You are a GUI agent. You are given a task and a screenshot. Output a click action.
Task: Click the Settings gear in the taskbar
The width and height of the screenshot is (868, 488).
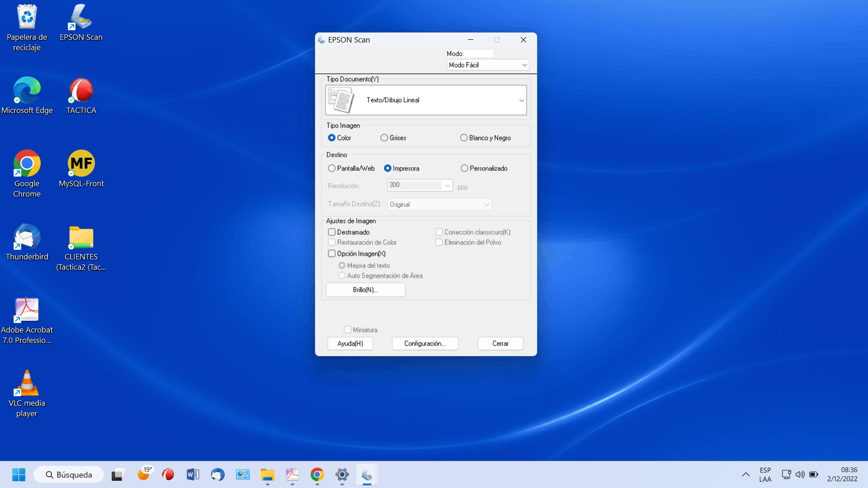tap(342, 474)
